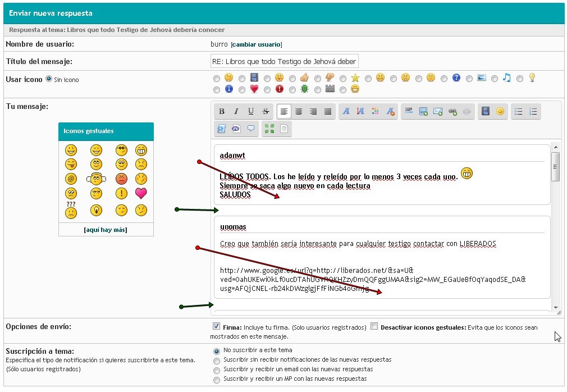Toggle bold formatting in the editor
Image resolution: width=567 pixels, height=392 pixels.
click(222, 112)
